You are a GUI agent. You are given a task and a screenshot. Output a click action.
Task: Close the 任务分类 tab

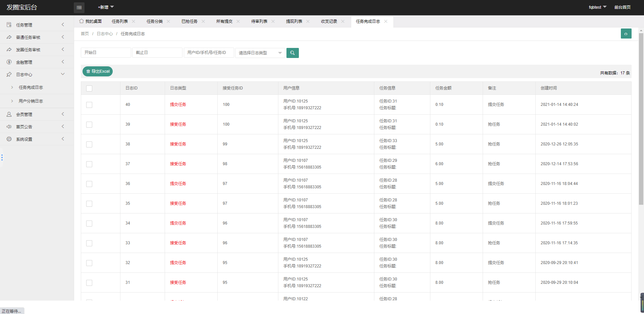pyautogui.click(x=168, y=21)
